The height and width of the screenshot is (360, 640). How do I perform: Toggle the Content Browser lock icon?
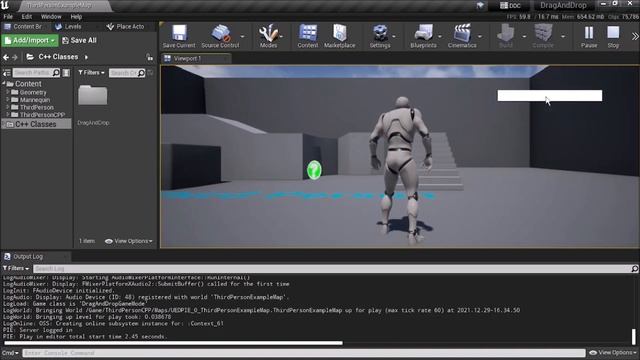tap(150, 58)
